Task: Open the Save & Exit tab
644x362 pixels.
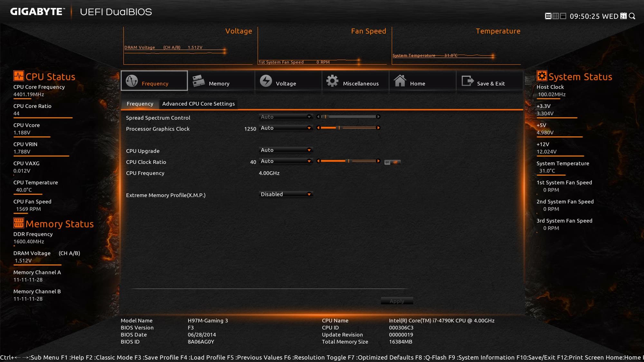Action: (x=489, y=80)
